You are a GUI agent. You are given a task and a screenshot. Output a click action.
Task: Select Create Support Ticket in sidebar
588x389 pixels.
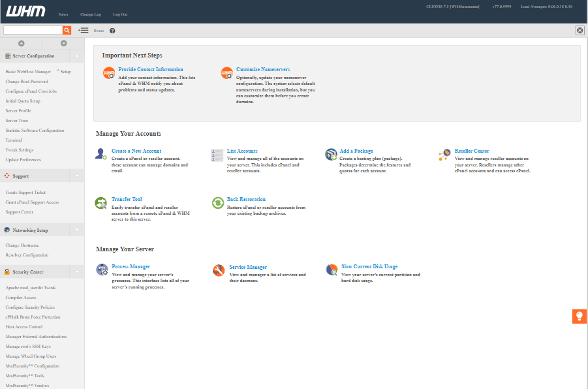25,192
